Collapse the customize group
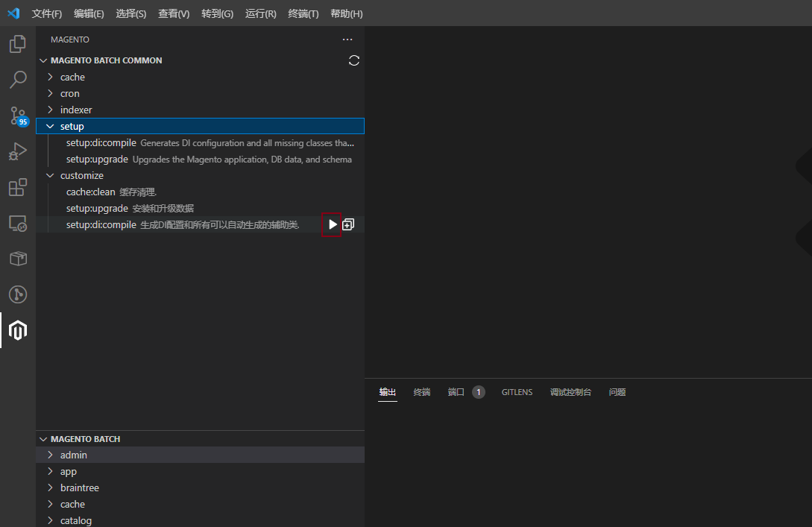Image resolution: width=812 pixels, height=527 pixels. [x=50, y=175]
